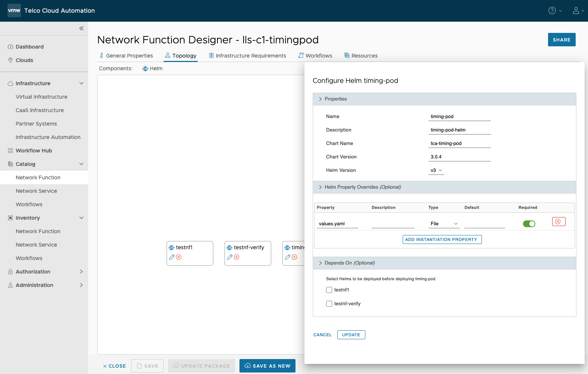The width and height of the screenshot is (588, 374).
Task: Click ADD INSTANTIATION PROPERTY button
Action: (442, 239)
